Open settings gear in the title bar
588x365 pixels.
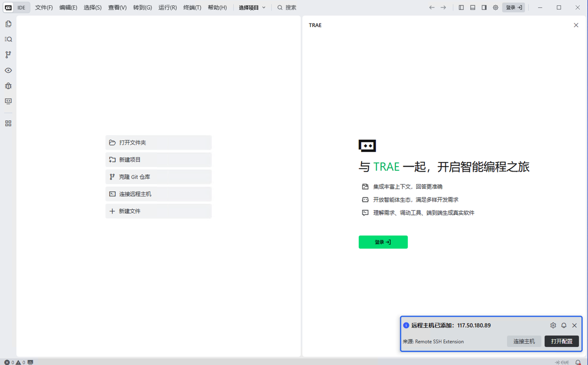coord(496,7)
